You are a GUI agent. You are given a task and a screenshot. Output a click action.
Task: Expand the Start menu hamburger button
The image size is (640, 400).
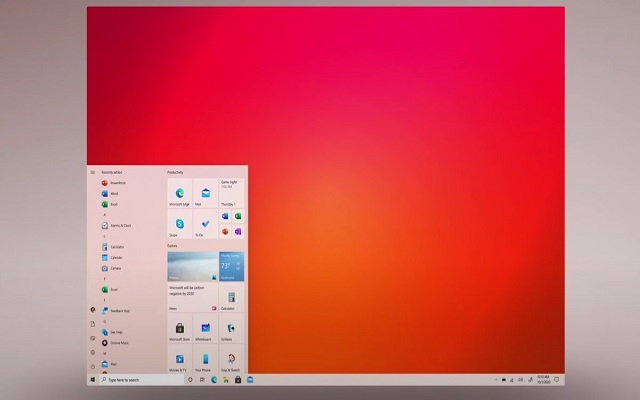(x=93, y=172)
